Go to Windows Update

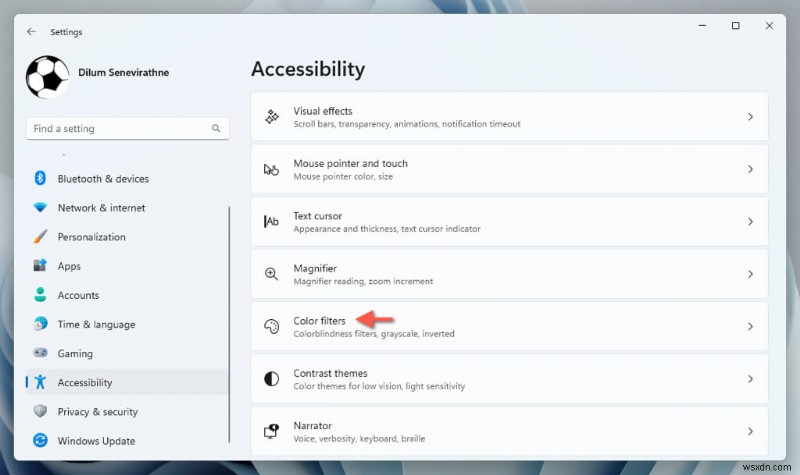(96, 440)
